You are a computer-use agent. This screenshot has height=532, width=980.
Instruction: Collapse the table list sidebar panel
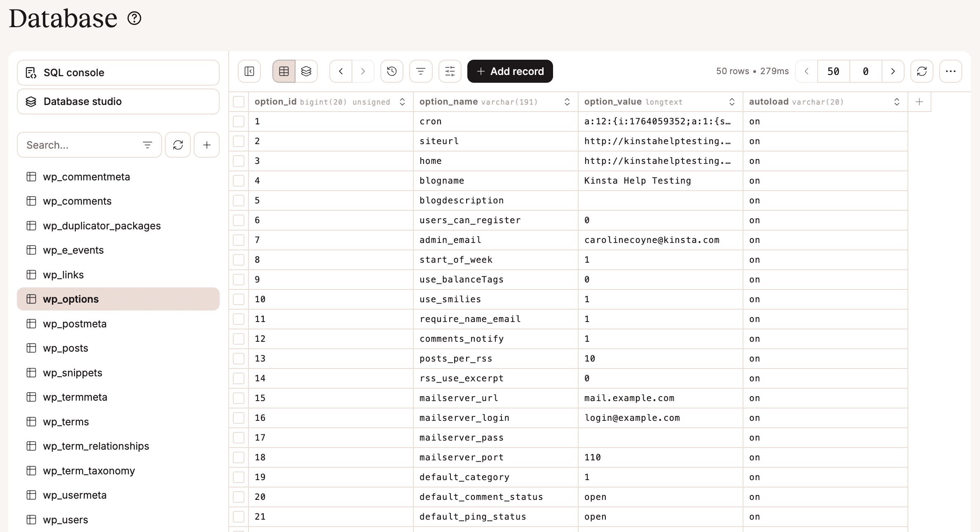pyautogui.click(x=249, y=71)
